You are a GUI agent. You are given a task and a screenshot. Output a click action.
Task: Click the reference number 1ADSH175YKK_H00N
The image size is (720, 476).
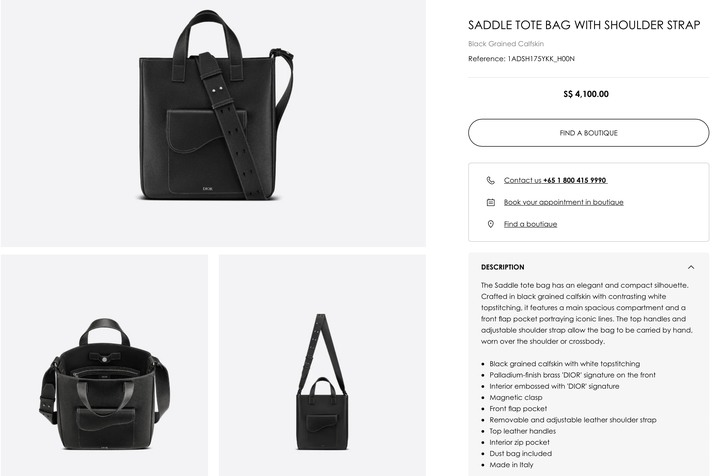(x=541, y=59)
